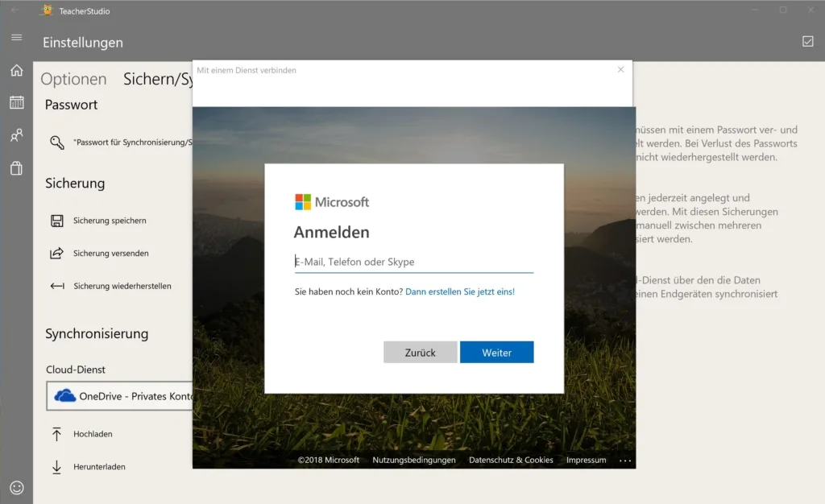
Task: Click the Anmelden heading
Action: click(331, 233)
